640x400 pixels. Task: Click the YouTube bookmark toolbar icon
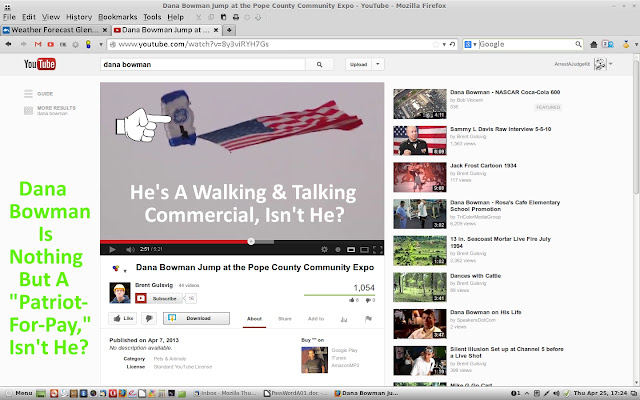click(x=51, y=44)
